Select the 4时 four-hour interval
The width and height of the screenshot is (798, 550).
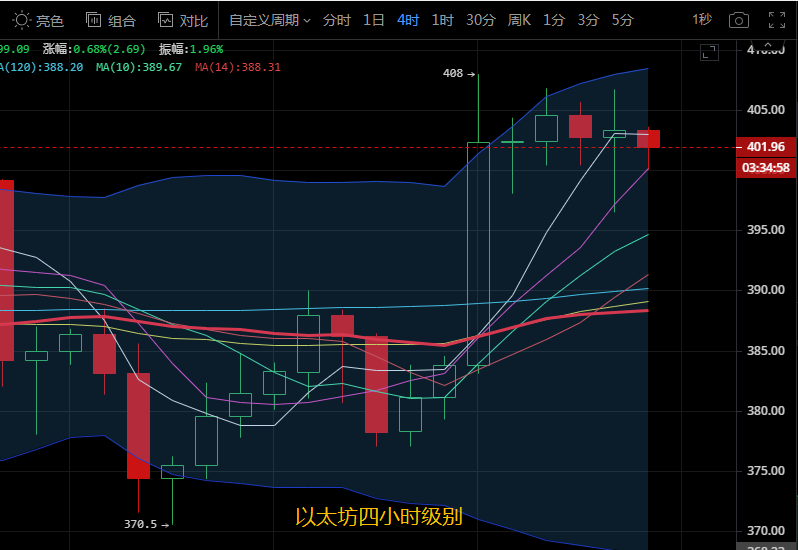408,20
